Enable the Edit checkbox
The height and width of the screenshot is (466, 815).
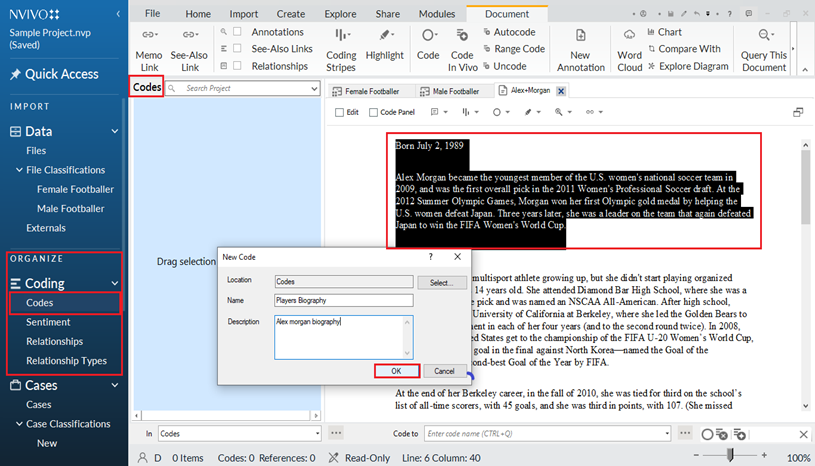click(x=340, y=113)
